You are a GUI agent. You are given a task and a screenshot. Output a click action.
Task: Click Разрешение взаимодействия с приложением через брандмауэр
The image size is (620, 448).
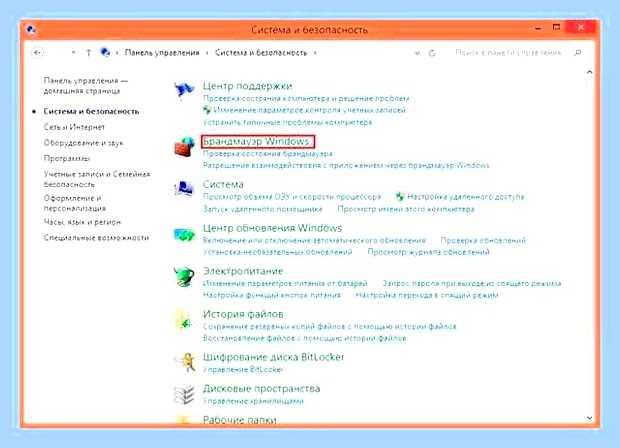346,165
